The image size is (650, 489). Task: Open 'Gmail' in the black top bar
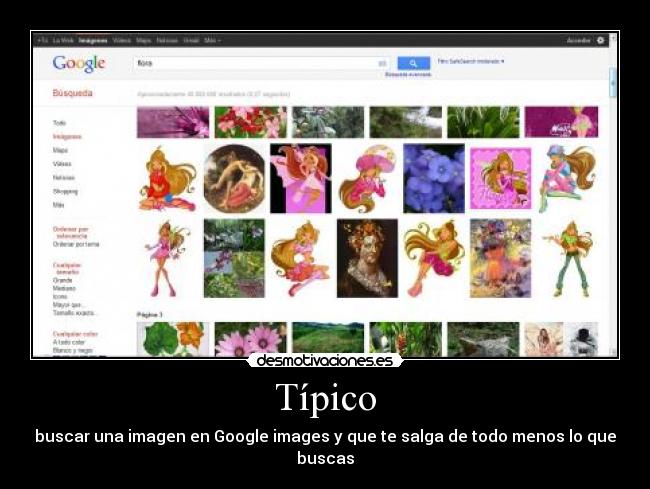tap(191, 40)
